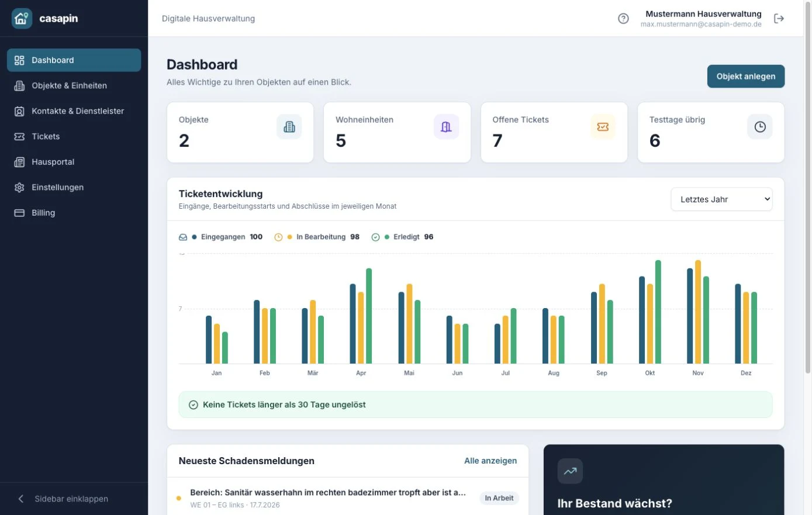The height and width of the screenshot is (515, 812).
Task: Click the Hausportal newspaper icon
Action: pos(19,162)
